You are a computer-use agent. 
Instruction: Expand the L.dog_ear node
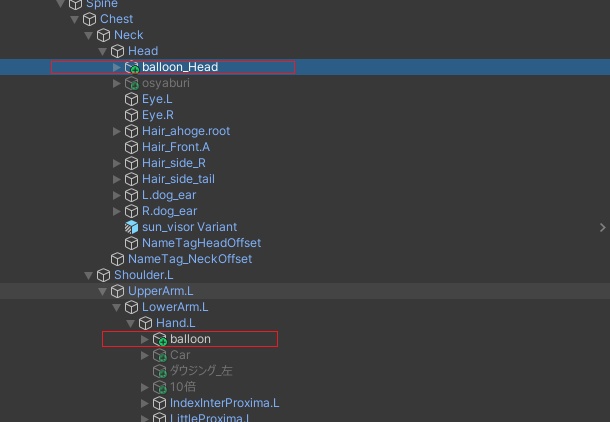[117, 195]
